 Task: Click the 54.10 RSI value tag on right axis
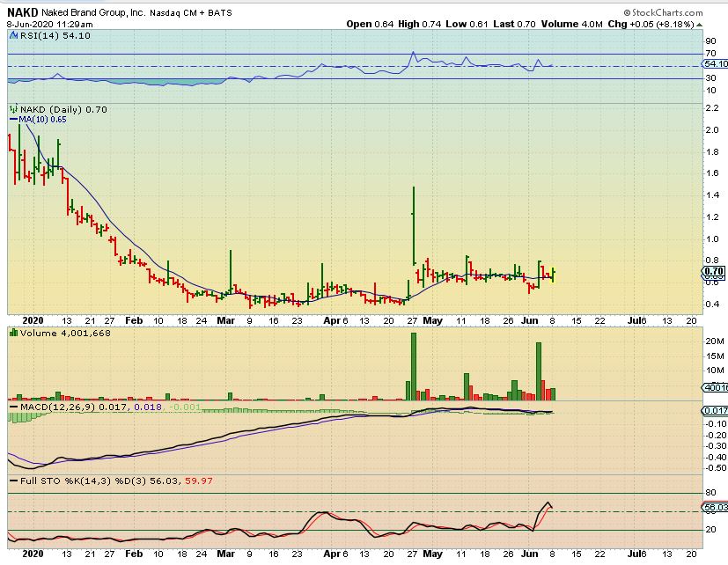point(714,64)
